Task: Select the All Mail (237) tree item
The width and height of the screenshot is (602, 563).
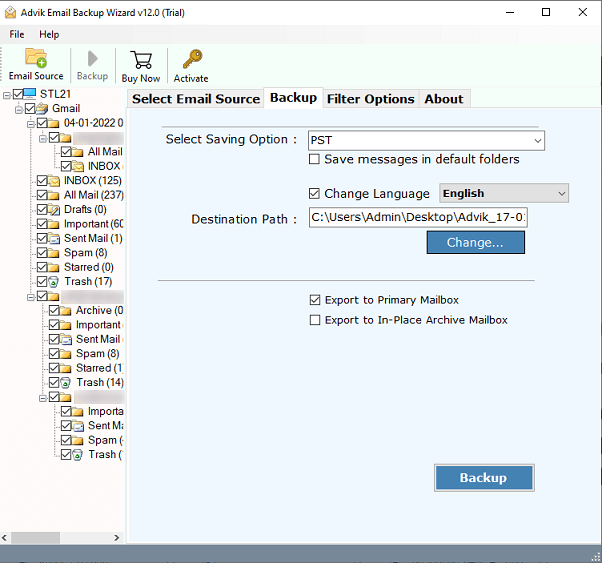Action: click(x=94, y=195)
